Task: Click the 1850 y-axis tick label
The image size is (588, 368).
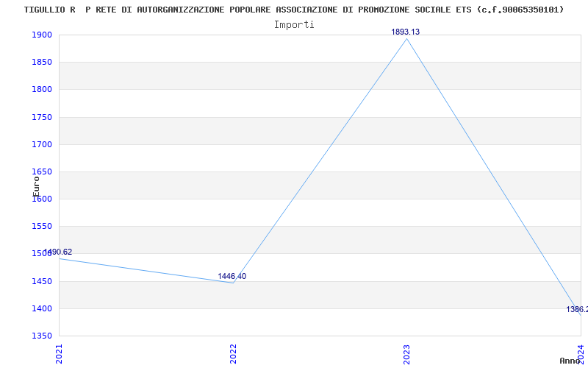Action: [x=42, y=63]
